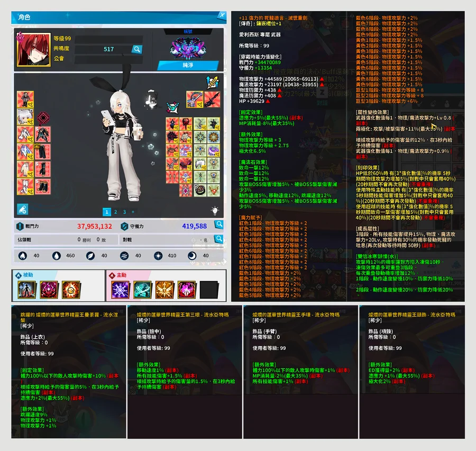Click the bow weapon equipment slot

194,98
